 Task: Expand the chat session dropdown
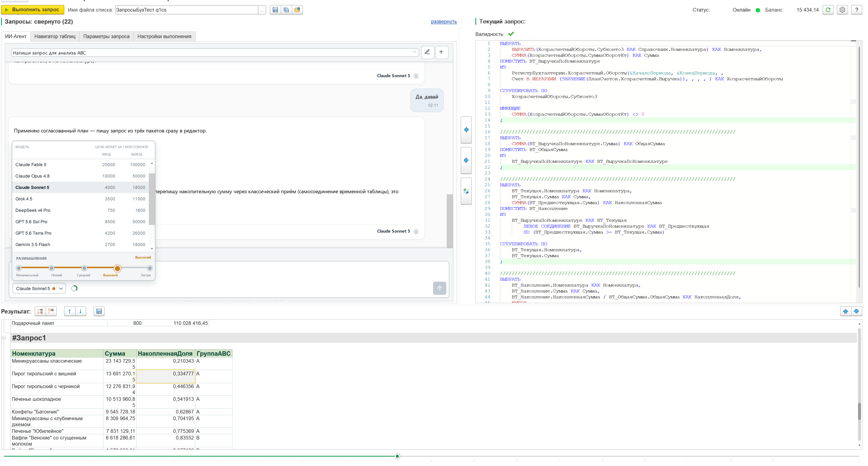coord(414,52)
